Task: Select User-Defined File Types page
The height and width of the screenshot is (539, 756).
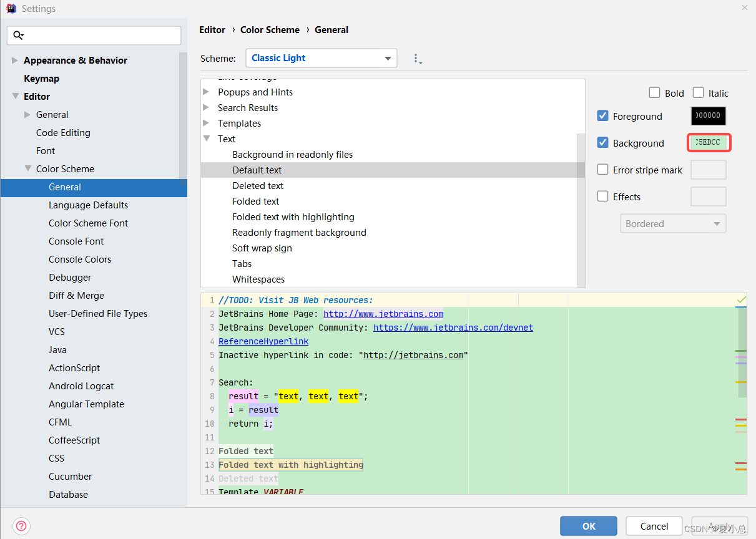Action: [98, 314]
